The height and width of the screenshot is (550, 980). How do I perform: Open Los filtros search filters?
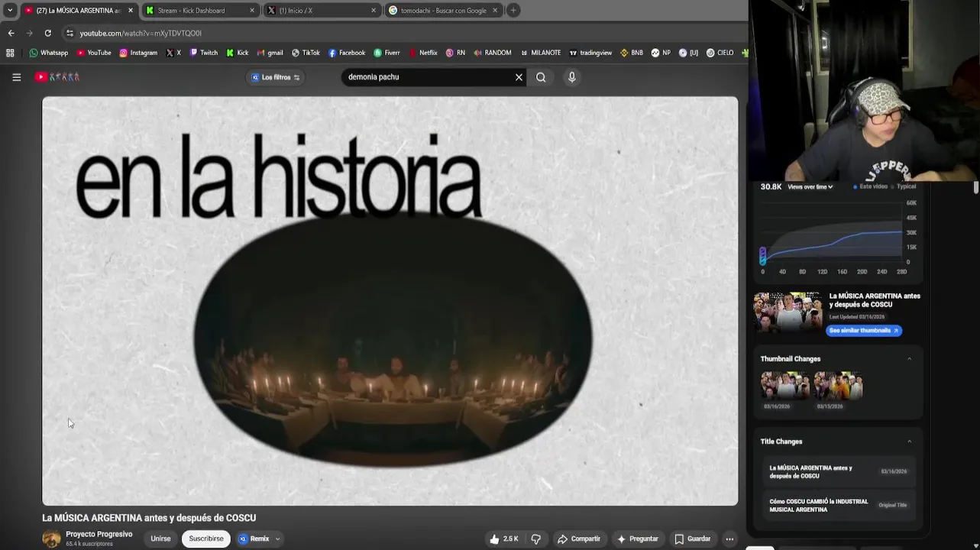point(275,77)
